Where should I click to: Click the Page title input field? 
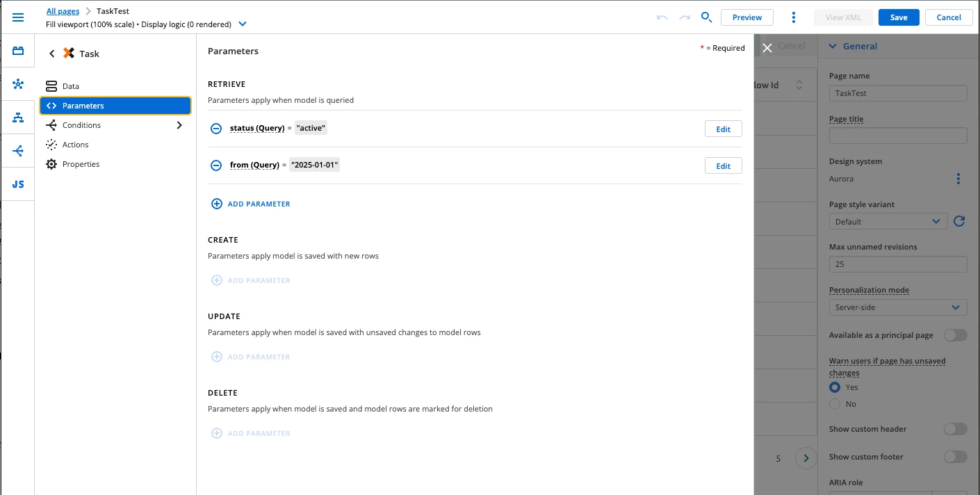pyautogui.click(x=898, y=136)
